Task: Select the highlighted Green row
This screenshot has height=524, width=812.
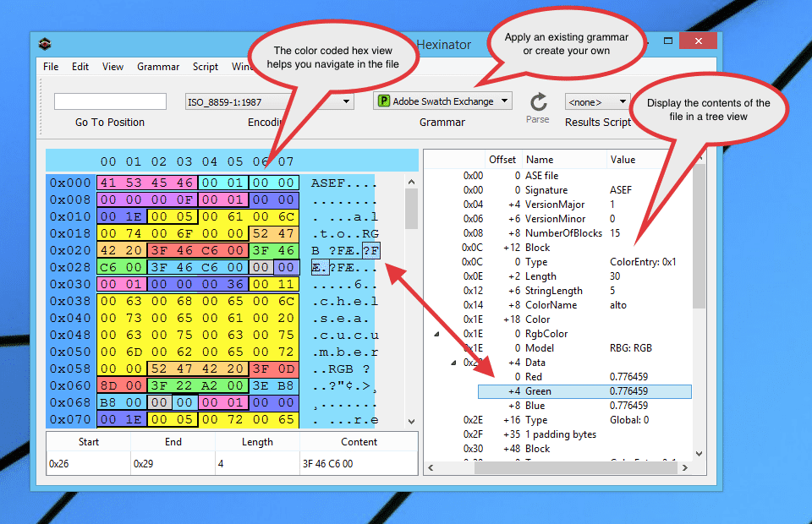Action: pos(584,391)
